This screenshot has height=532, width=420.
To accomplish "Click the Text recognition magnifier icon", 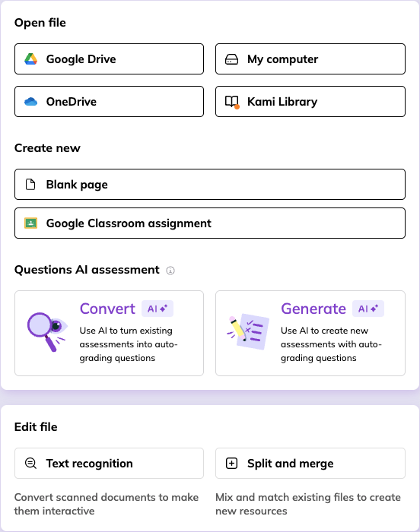I will [x=30, y=463].
